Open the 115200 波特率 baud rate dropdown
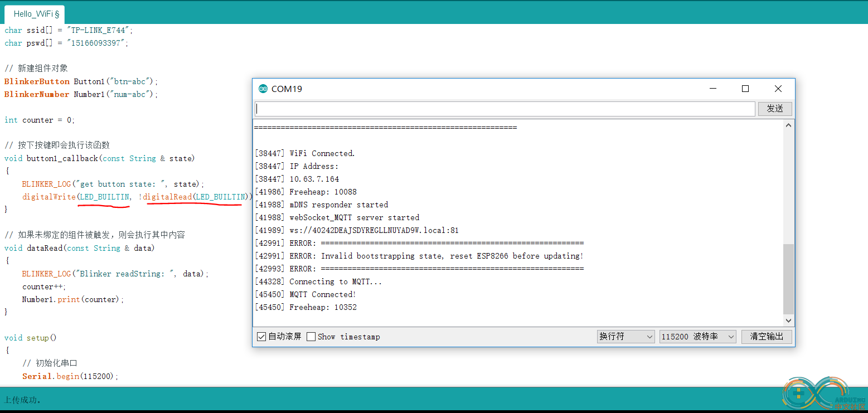 [x=698, y=337]
